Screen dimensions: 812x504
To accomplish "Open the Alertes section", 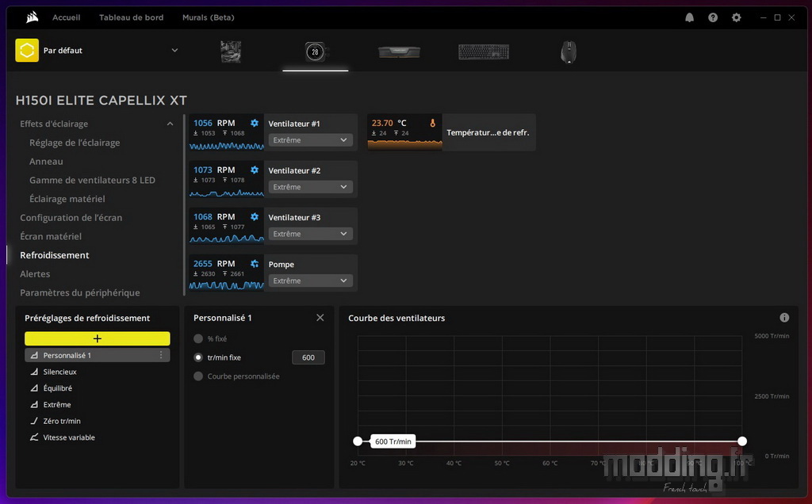I will pos(35,273).
